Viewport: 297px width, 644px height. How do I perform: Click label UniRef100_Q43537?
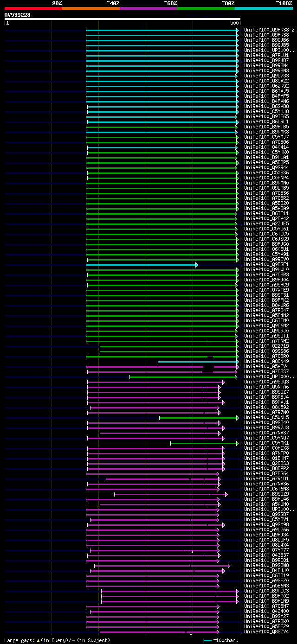pyautogui.click(x=266, y=555)
